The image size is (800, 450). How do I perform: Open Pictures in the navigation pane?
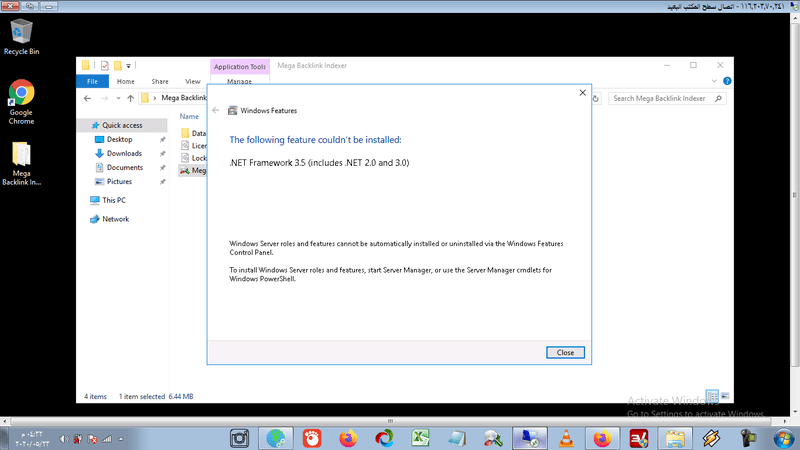119,182
